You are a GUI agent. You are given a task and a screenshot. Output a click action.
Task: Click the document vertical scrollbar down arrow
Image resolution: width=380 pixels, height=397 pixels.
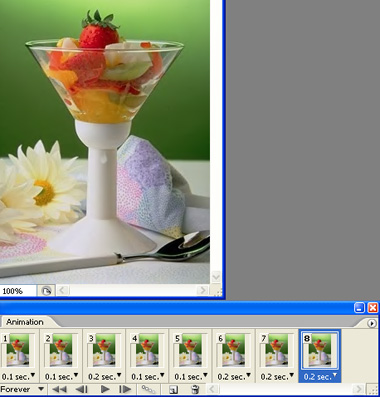216,277
